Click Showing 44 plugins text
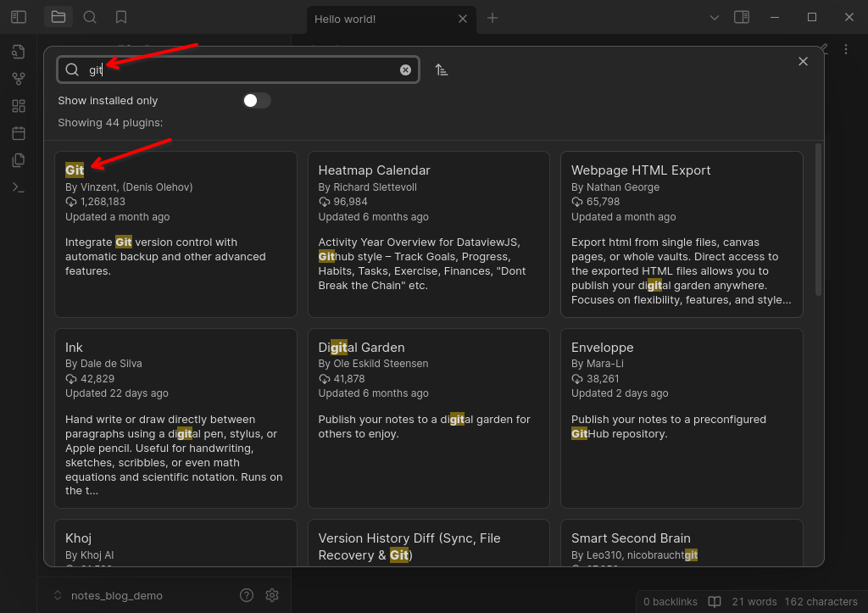The height and width of the screenshot is (613, 868). [110, 122]
